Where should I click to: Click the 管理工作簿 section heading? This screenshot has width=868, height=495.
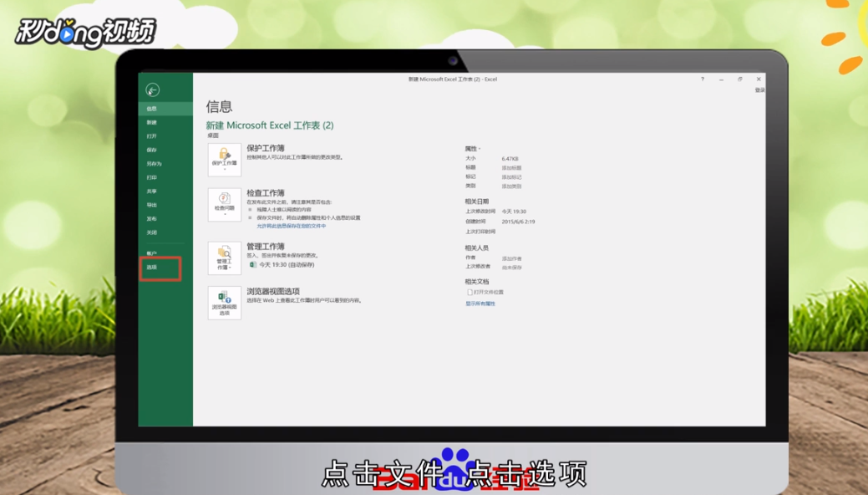[x=266, y=246]
